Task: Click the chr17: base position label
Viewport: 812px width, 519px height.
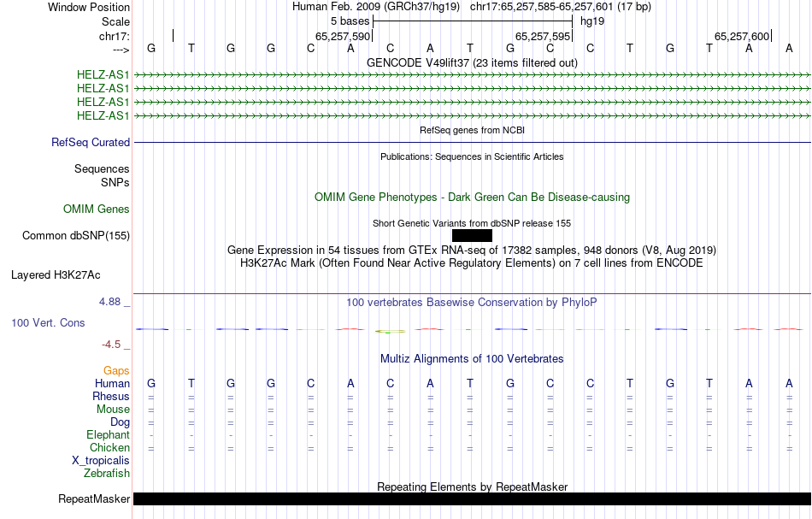Action: click(x=114, y=36)
